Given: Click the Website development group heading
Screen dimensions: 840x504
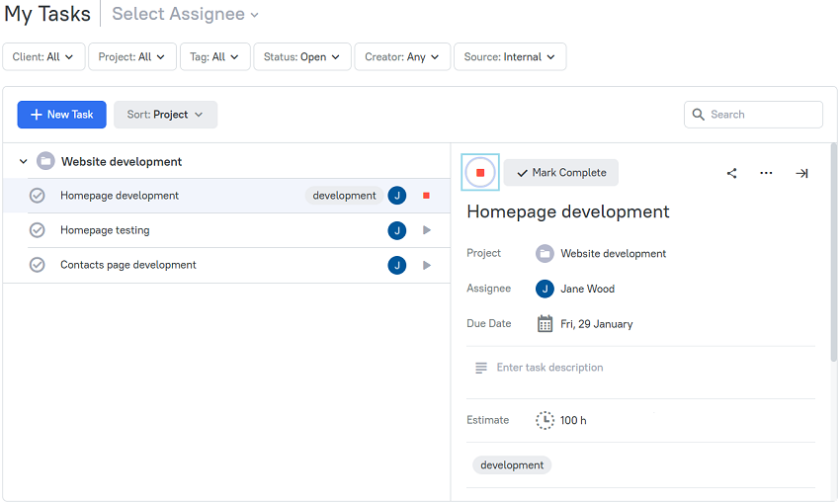Looking at the screenshot, I should 122,161.
